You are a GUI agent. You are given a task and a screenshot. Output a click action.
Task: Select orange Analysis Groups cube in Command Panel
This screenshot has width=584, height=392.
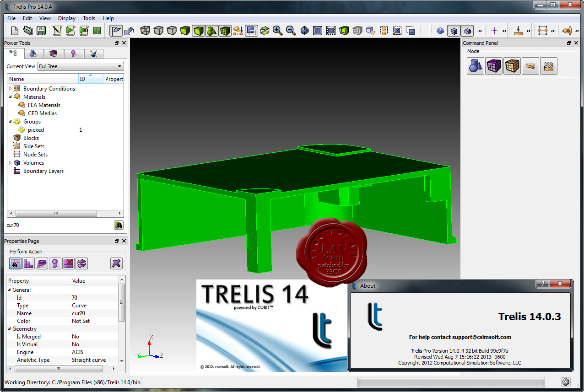(x=512, y=66)
